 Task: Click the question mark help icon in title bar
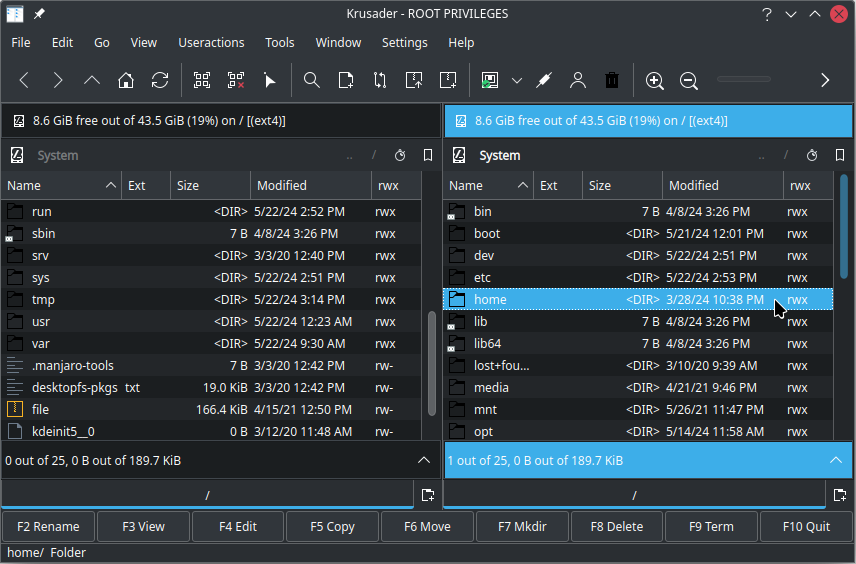click(x=767, y=14)
